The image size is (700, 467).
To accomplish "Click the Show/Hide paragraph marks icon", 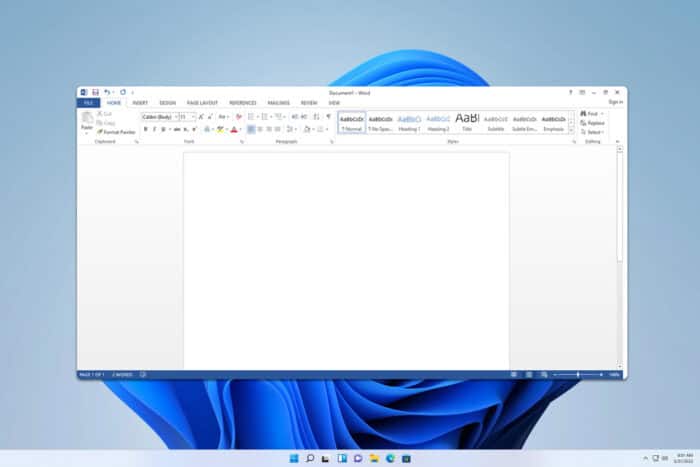I will tap(329, 116).
